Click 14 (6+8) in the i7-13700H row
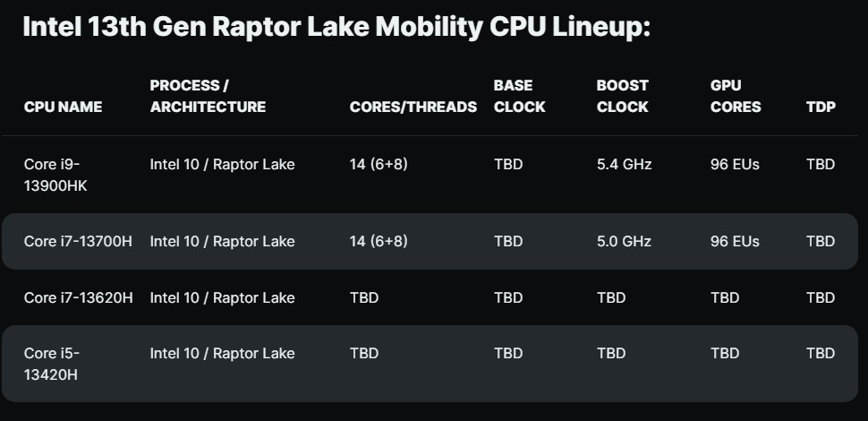This screenshot has height=421, width=868. (379, 241)
